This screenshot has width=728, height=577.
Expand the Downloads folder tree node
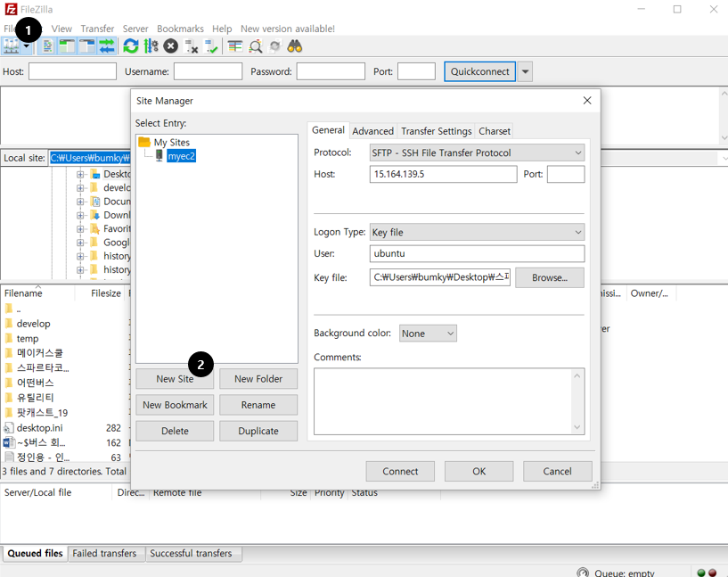80,215
